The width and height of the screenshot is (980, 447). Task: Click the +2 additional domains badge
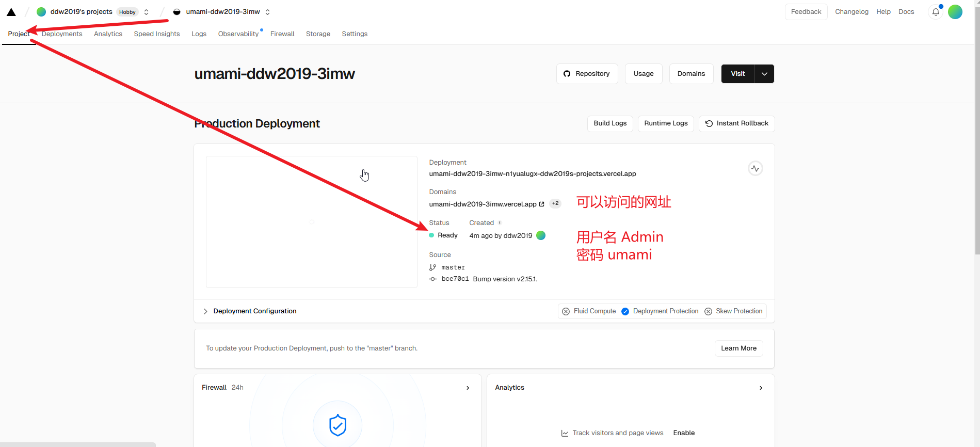(555, 203)
